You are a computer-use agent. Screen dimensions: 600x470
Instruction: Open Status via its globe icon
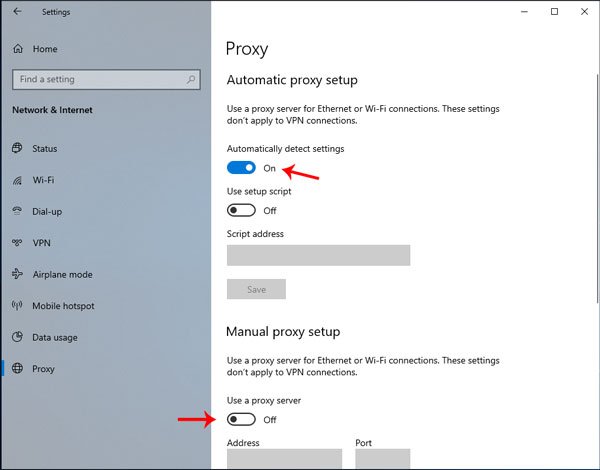(17, 149)
